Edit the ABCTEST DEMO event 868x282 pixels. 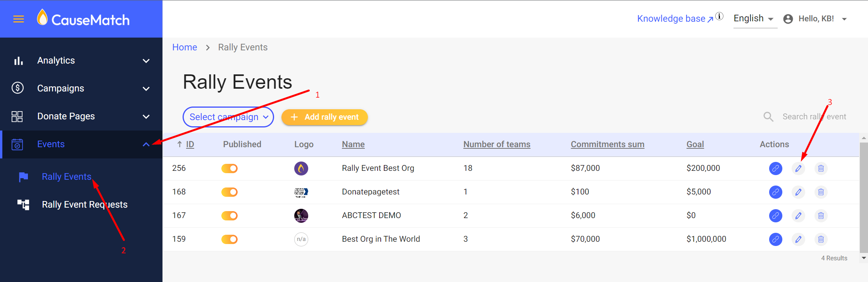pos(798,216)
